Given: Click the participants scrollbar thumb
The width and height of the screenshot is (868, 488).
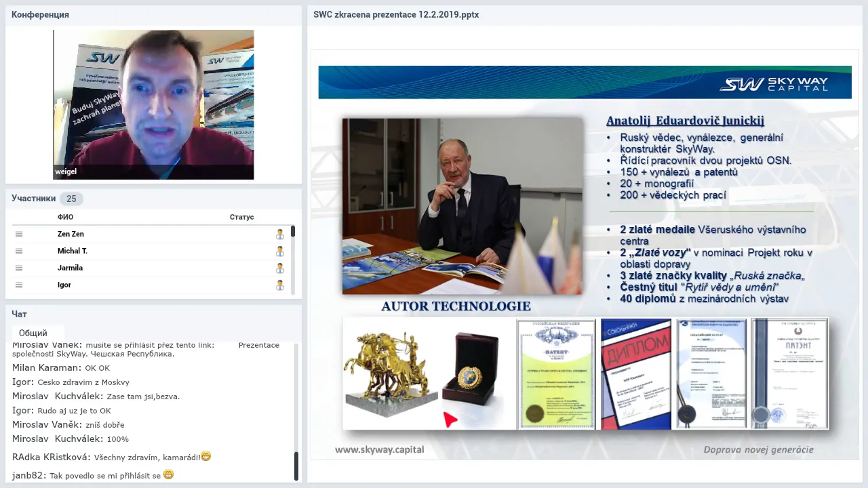Looking at the screenshot, I should 293,231.
